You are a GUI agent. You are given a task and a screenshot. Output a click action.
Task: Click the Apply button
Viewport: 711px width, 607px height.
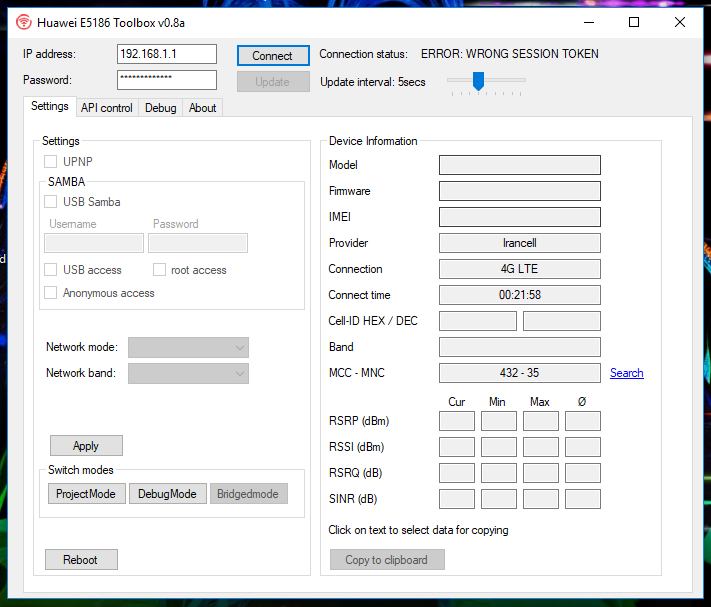click(x=86, y=446)
